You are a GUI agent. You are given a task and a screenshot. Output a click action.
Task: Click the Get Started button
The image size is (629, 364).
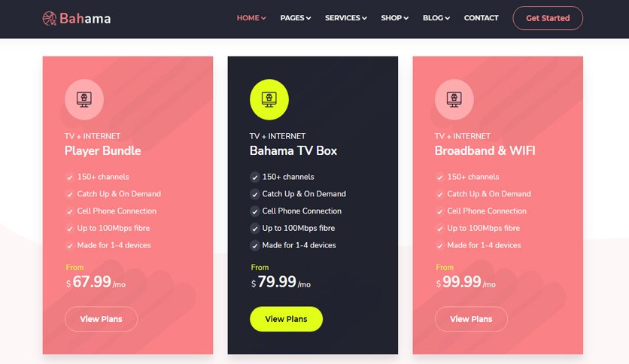548,18
